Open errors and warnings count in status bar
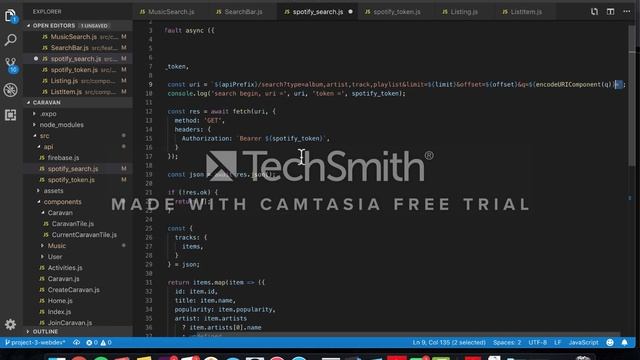640x360 pixels. click(x=99, y=342)
